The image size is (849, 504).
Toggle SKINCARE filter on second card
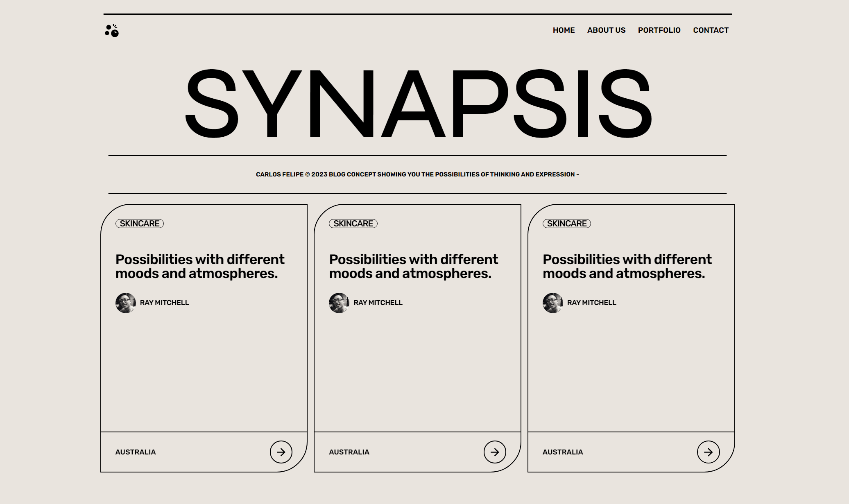pyautogui.click(x=353, y=223)
